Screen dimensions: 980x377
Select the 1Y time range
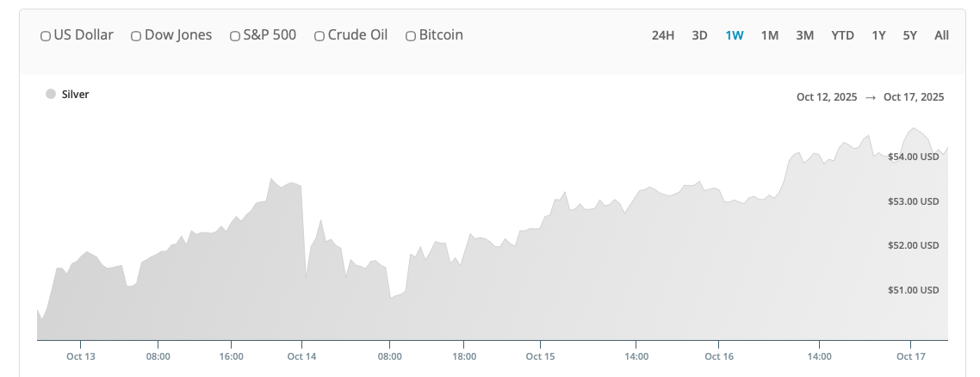pyautogui.click(x=878, y=35)
